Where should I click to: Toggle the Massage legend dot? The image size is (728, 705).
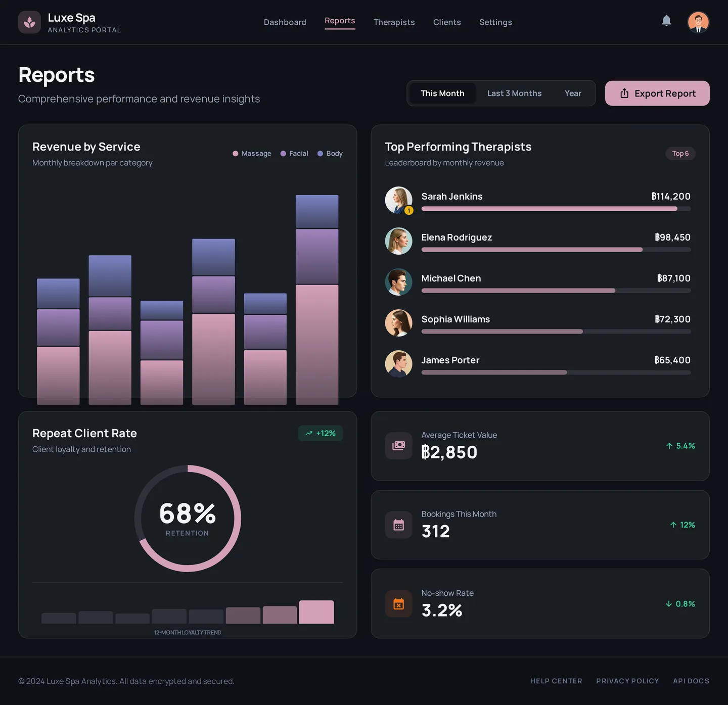click(235, 153)
